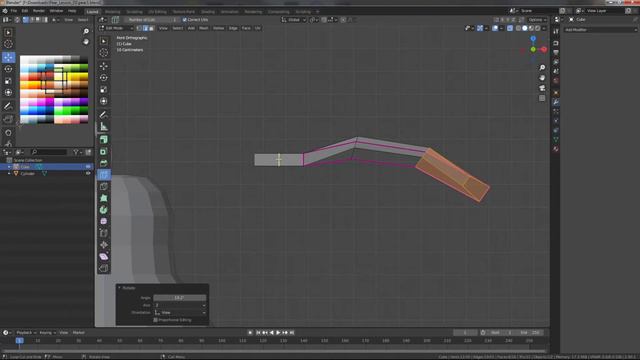
Task: Select the Rotate tool in the viewport toolbar
Action: (104, 78)
